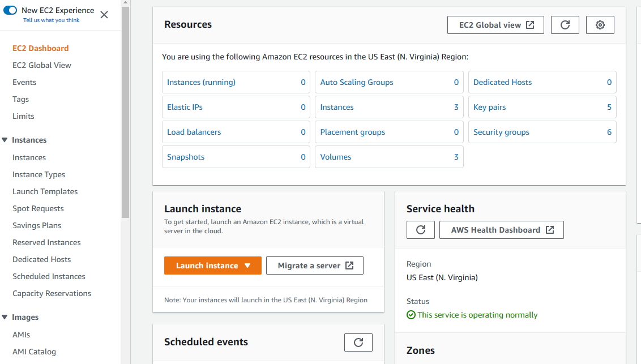This screenshot has width=641, height=364.
Task: Select AMI Catalog in the sidebar
Action: tap(34, 352)
